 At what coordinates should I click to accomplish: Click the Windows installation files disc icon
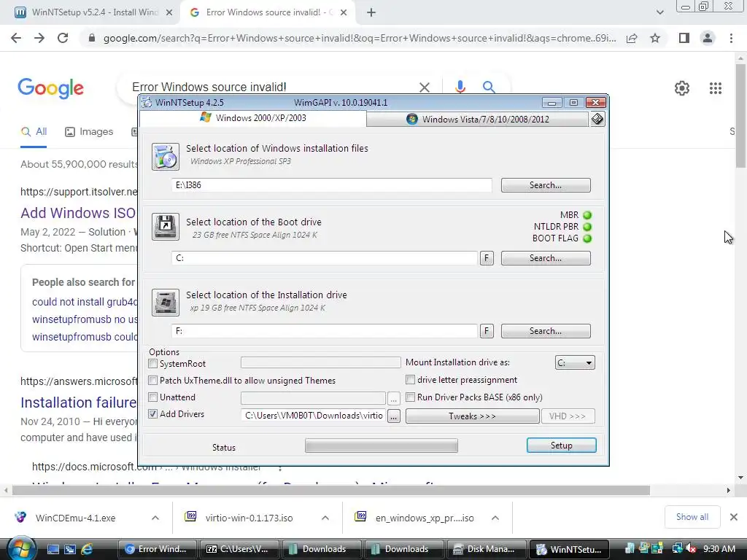click(166, 156)
